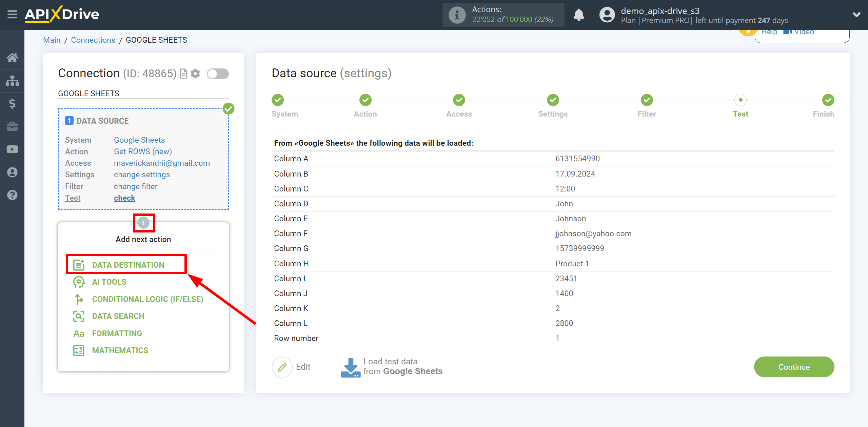Click the ApiX-Drive logo
The height and width of the screenshot is (427, 868).
[62, 15]
